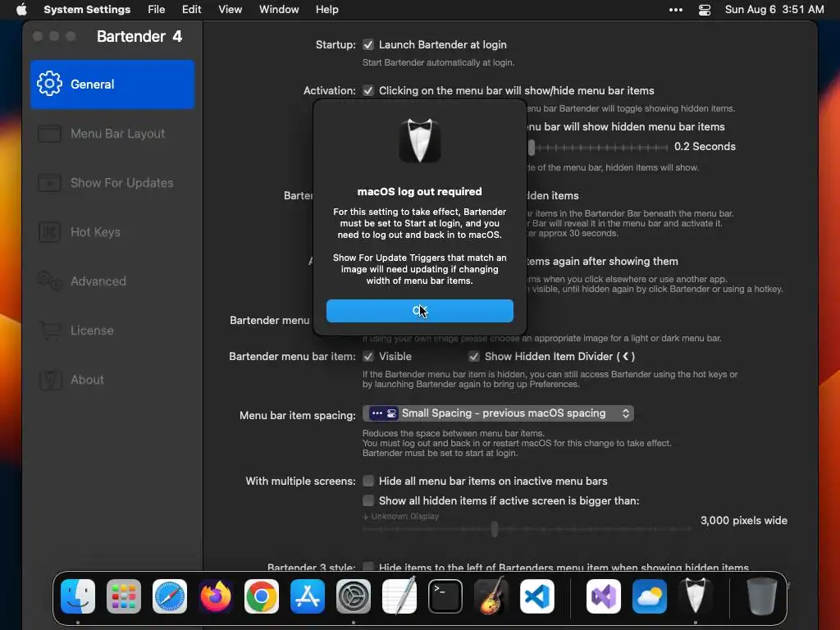840x630 pixels.
Task: Open the File menu
Action: (157, 10)
